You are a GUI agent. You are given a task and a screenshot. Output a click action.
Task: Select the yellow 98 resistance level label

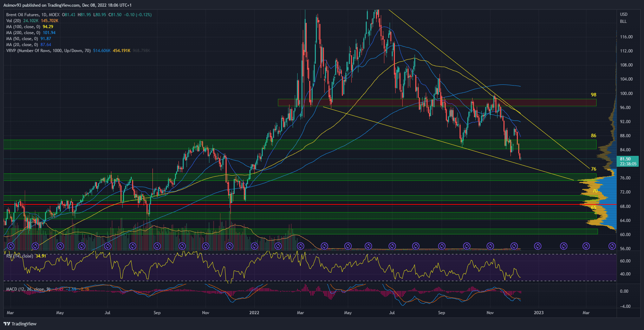tap(593, 95)
